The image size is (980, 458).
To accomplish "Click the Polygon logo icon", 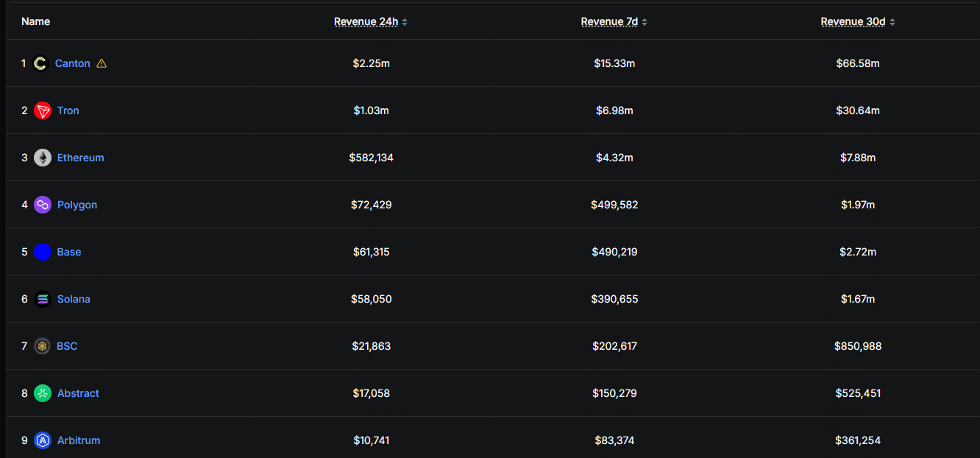I will [x=42, y=205].
